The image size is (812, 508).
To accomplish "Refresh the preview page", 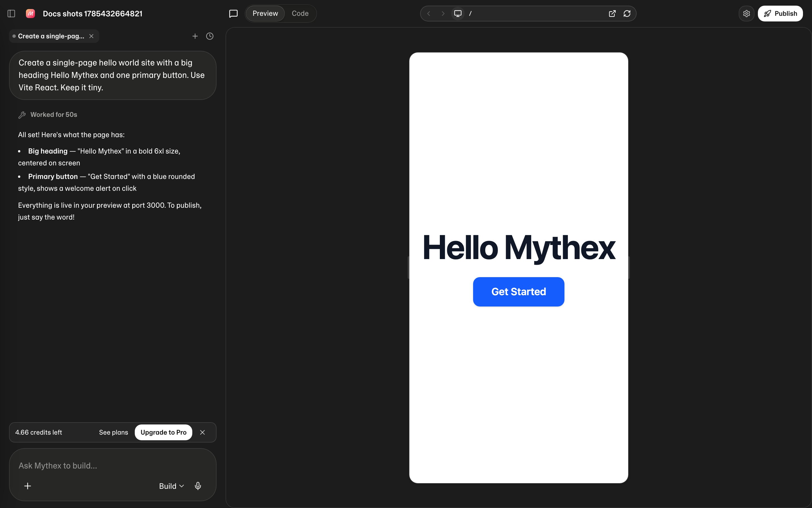I will coord(627,14).
